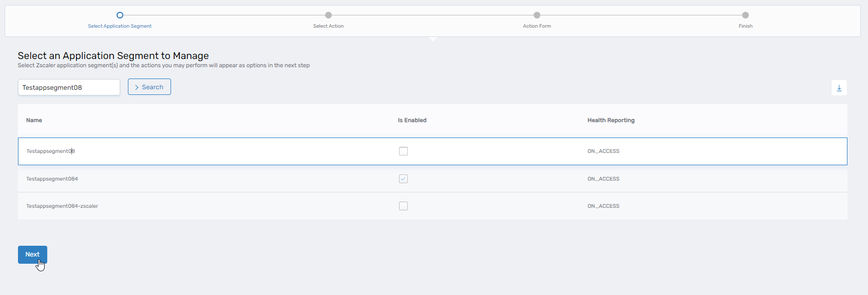868x295 pixels.
Task: Click the Next button
Action: [32, 254]
